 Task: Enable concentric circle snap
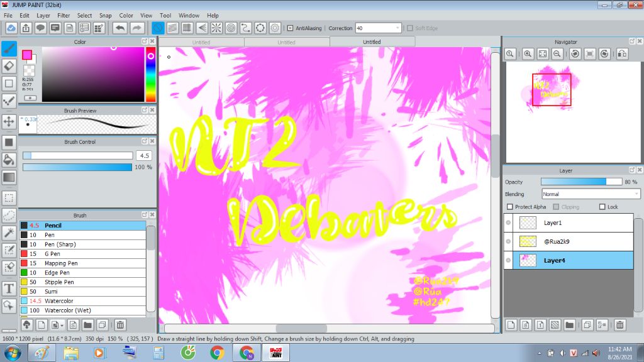click(231, 28)
